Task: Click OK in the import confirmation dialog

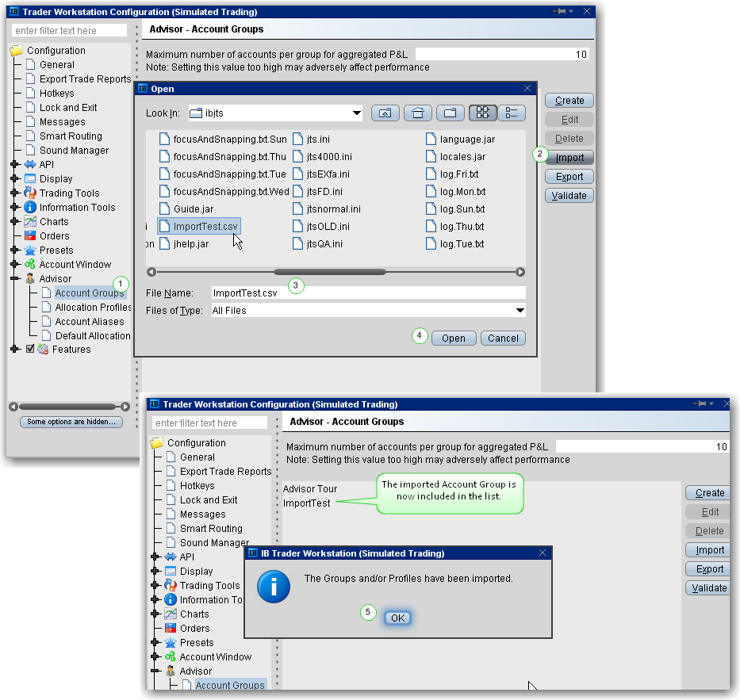Action: click(398, 618)
